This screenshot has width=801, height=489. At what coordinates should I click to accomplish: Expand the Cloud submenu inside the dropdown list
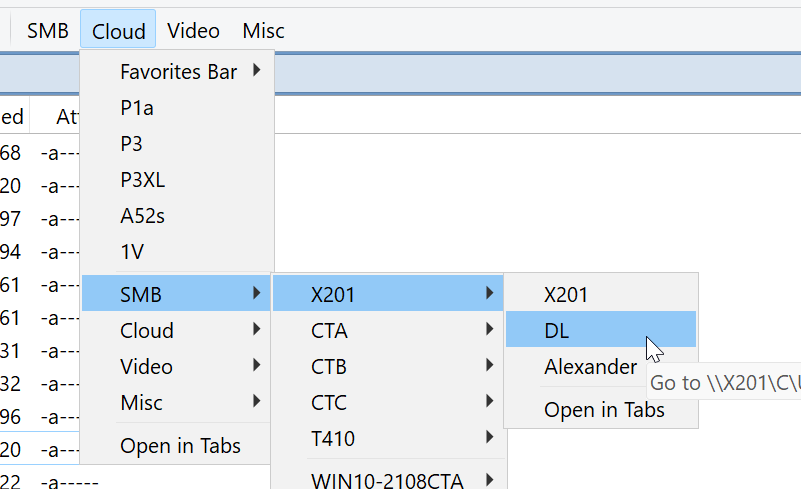click(147, 331)
